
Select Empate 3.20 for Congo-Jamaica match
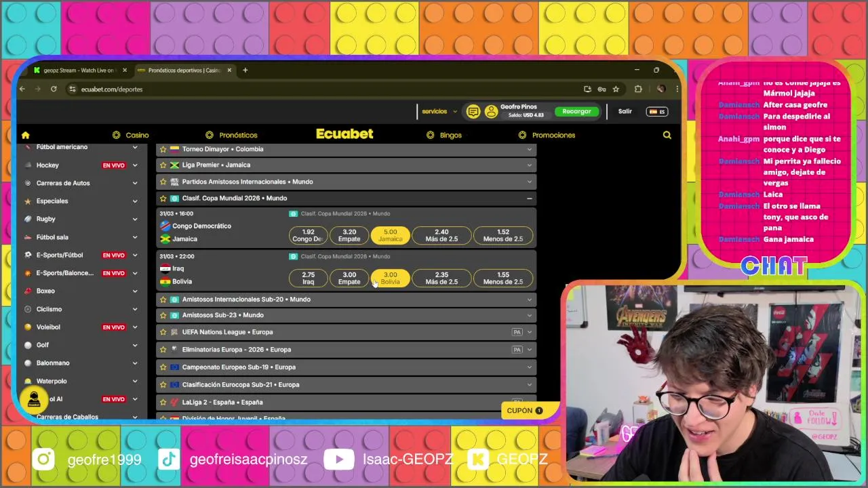coord(349,235)
